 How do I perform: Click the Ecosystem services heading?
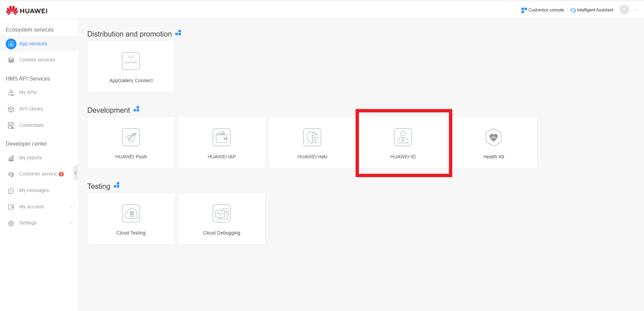point(30,30)
